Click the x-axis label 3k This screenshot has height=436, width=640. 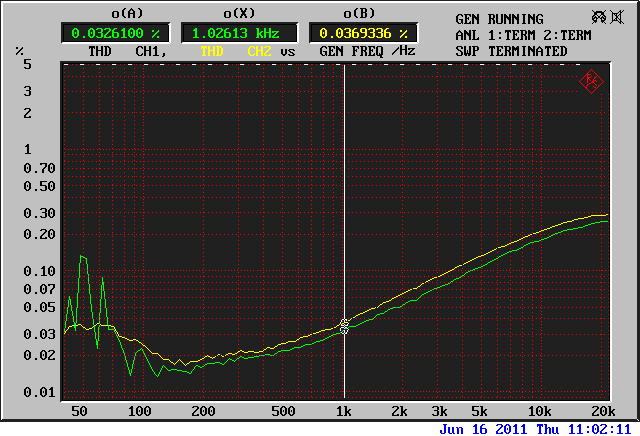tap(439, 411)
